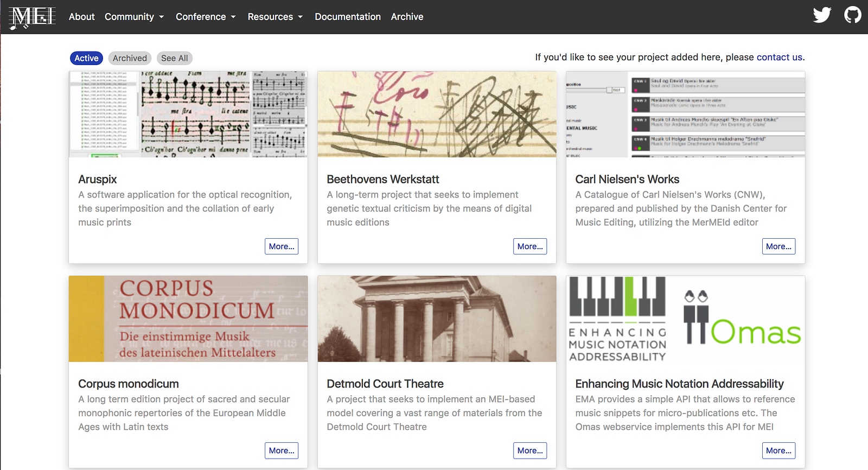Click the Aruspix card title
This screenshot has height=470, width=868.
(x=98, y=179)
